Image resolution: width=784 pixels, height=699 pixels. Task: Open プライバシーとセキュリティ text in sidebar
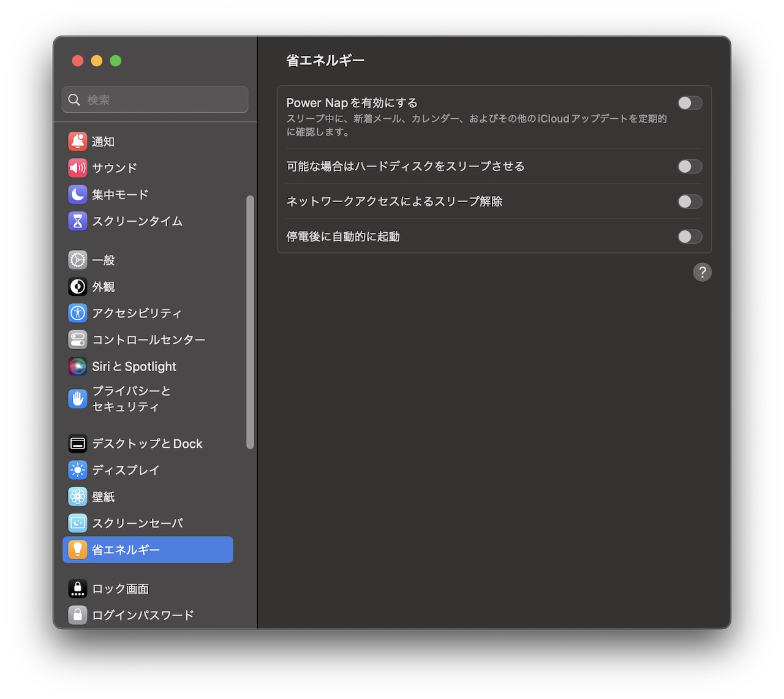pyautogui.click(x=131, y=399)
